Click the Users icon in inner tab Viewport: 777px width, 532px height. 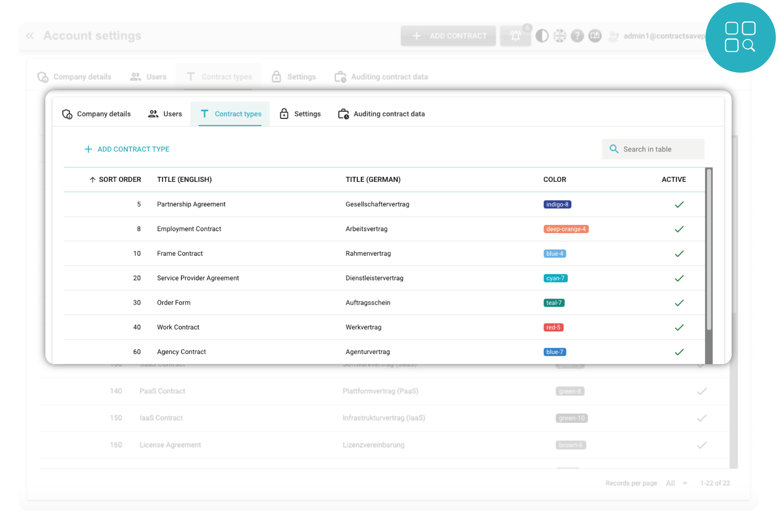(x=152, y=114)
